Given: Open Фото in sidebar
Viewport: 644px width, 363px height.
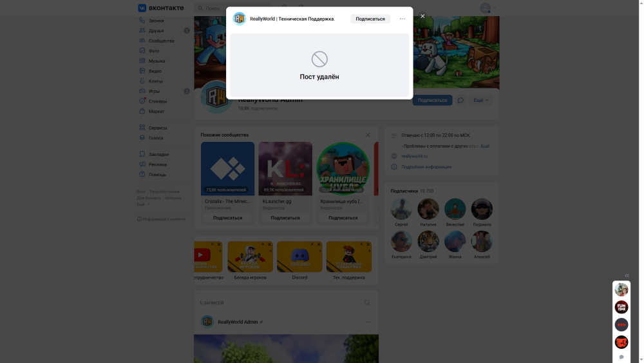Looking at the screenshot, I should [154, 51].
